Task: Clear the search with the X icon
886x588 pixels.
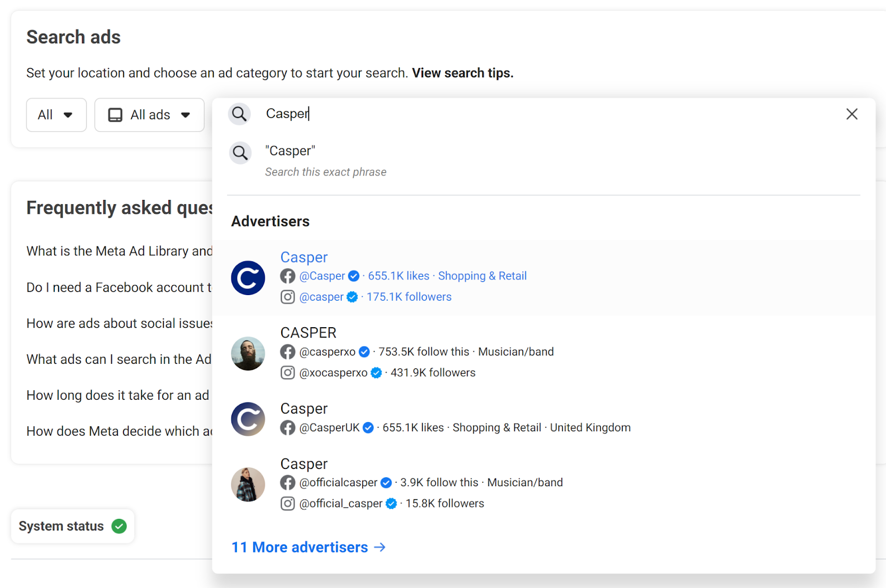Action: pyautogui.click(x=852, y=114)
